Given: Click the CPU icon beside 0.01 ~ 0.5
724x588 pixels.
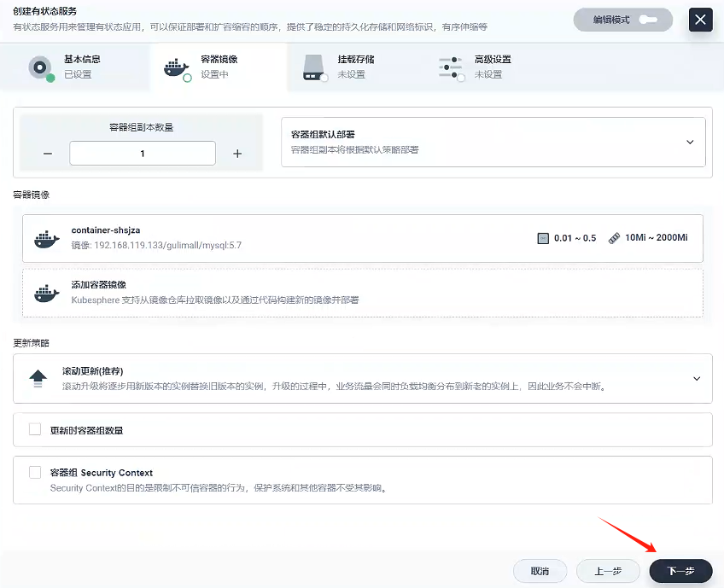Looking at the screenshot, I should [x=543, y=238].
